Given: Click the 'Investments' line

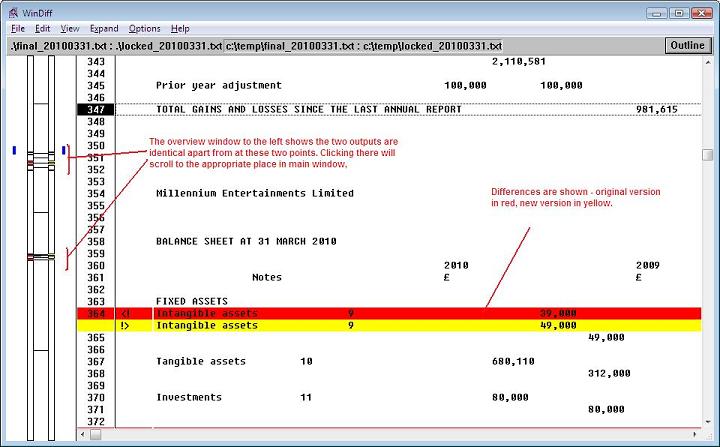Looking at the screenshot, I should click(189, 397).
